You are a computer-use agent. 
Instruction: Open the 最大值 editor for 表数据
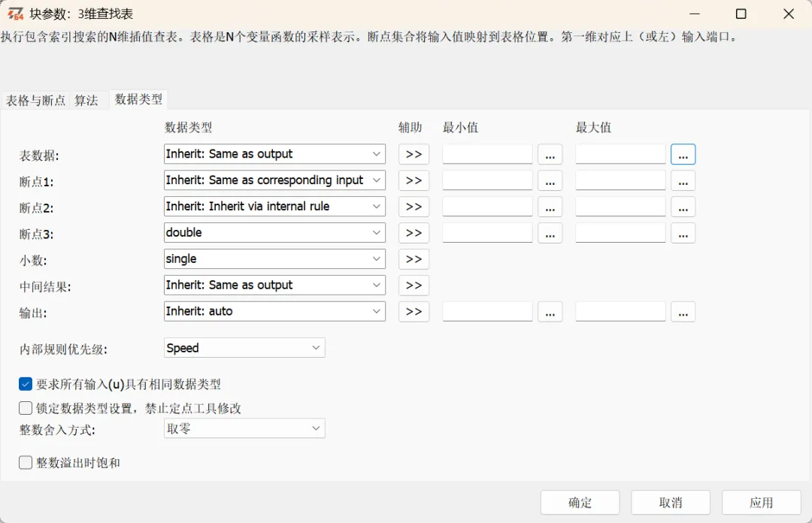(683, 153)
